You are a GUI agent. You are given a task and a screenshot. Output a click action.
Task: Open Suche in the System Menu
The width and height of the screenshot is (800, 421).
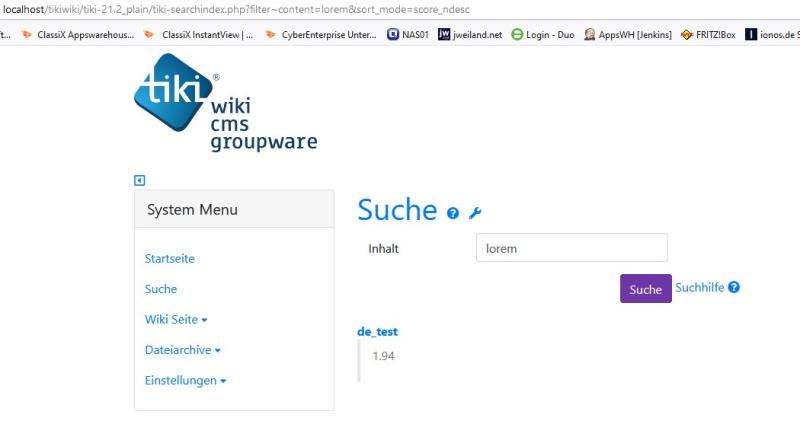pyautogui.click(x=161, y=289)
